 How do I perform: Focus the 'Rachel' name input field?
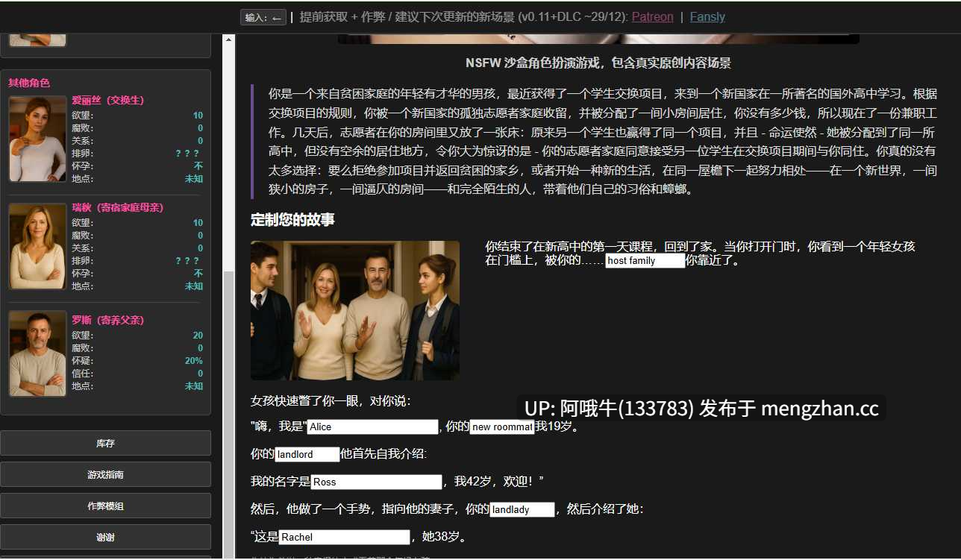pos(345,537)
